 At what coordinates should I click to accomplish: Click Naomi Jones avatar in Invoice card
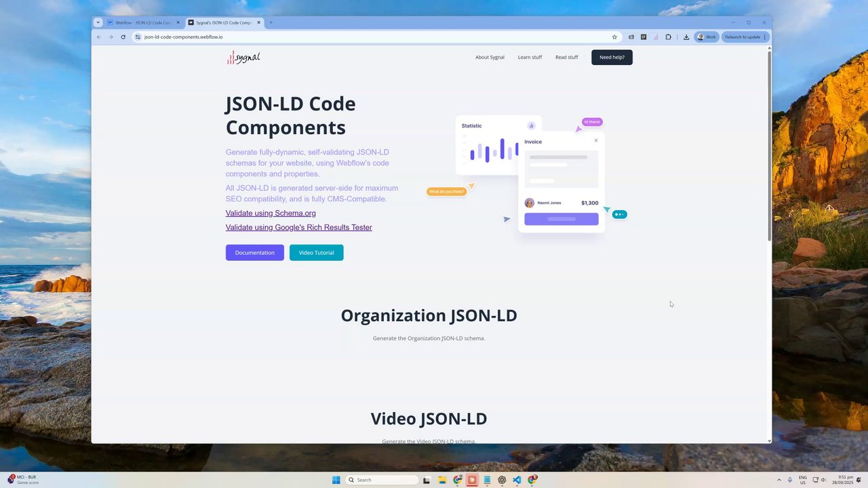[530, 203]
